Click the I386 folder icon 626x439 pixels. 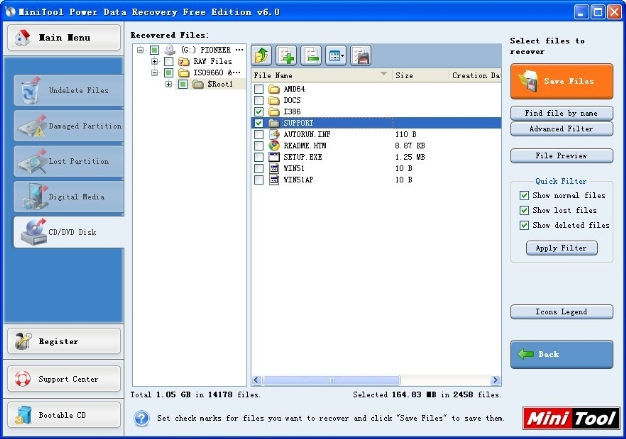pyautogui.click(x=274, y=111)
